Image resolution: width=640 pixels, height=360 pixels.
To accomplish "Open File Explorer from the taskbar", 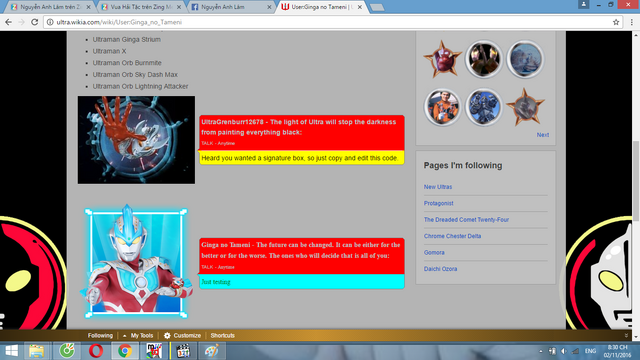I will coord(37,351).
